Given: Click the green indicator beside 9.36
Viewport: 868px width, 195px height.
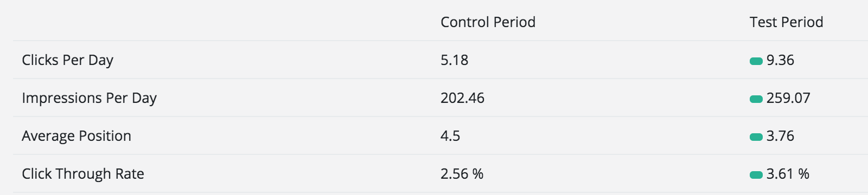Looking at the screenshot, I should pos(756,61).
